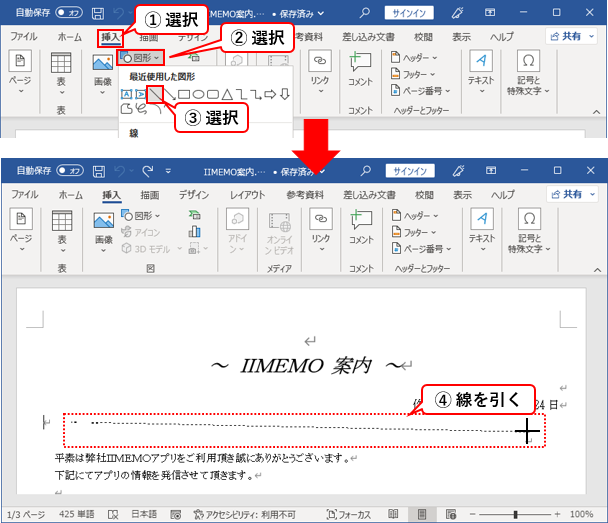Click chart (グラフ) icon in lower ribbon
Image resolution: width=608 pixels, height=523 pixels.
[194, 231]
